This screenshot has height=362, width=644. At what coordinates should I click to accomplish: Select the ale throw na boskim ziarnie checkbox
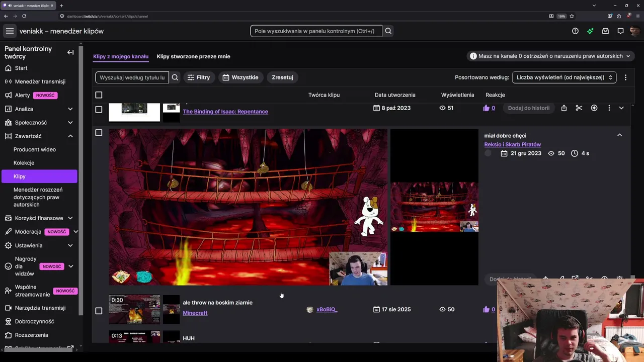pos(99,311)
